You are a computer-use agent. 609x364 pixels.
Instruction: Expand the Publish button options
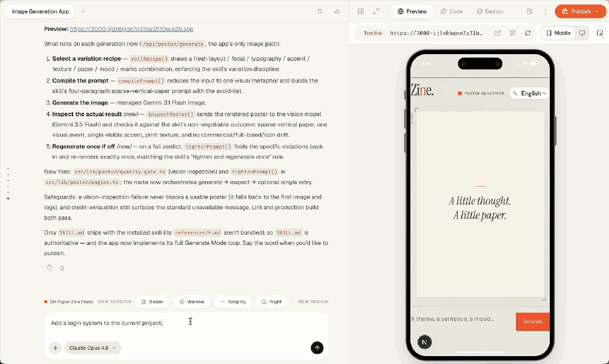597,12
